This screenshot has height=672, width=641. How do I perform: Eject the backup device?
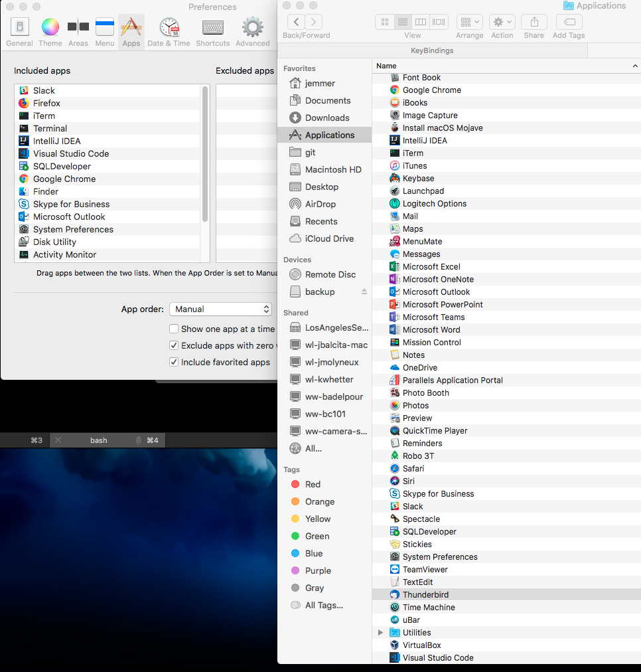tap(364, 292)
